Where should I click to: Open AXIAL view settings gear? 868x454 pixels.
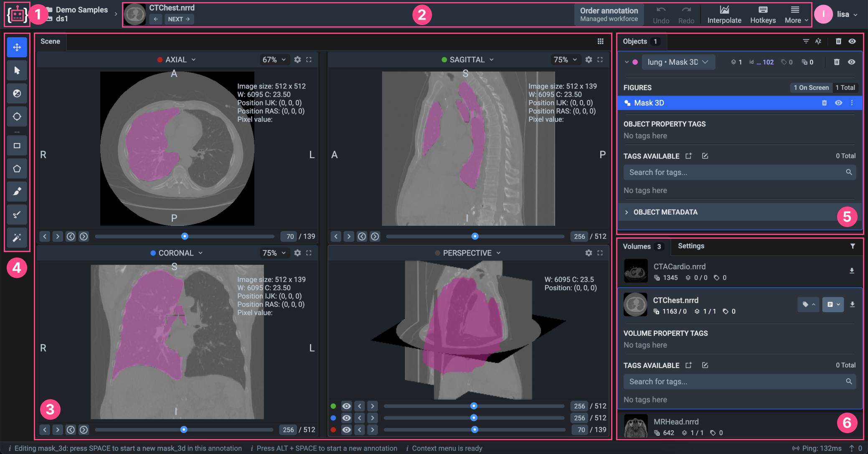pyautogui.click(x=297, y=60)
